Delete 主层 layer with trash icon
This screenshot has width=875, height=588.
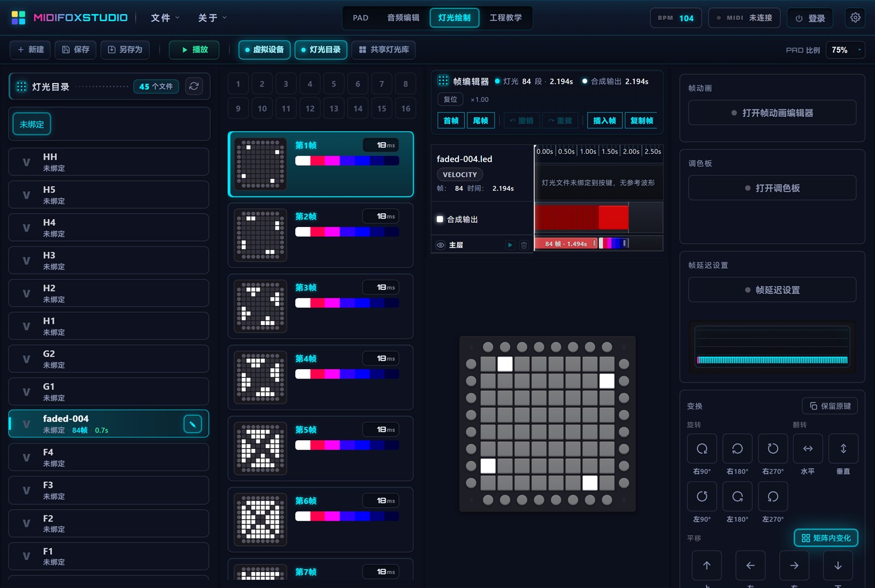click(524, 245)
